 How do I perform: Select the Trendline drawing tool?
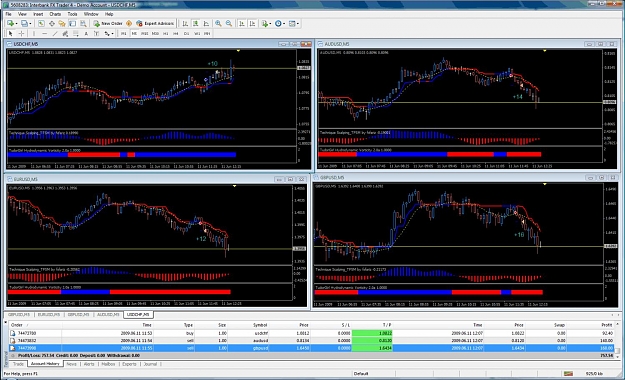pos(55,33)
